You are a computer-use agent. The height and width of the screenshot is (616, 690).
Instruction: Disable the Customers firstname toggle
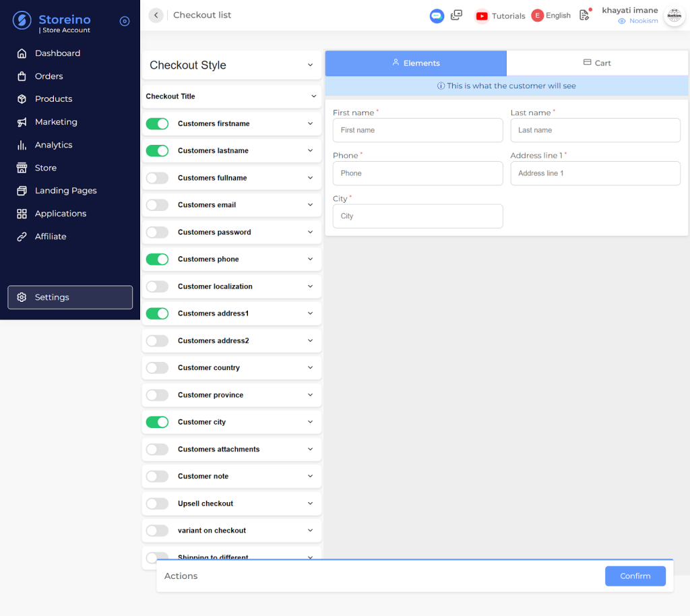157,123
